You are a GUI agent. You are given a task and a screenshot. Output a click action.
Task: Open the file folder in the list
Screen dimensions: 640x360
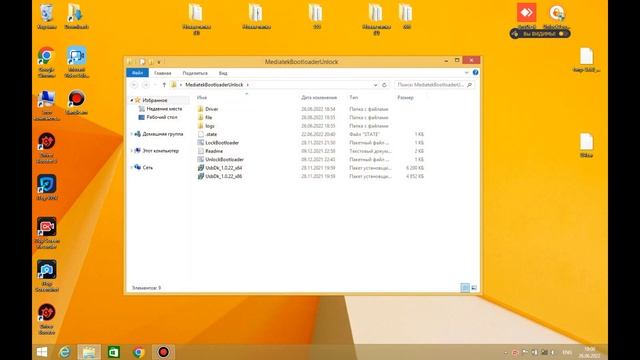208,118
